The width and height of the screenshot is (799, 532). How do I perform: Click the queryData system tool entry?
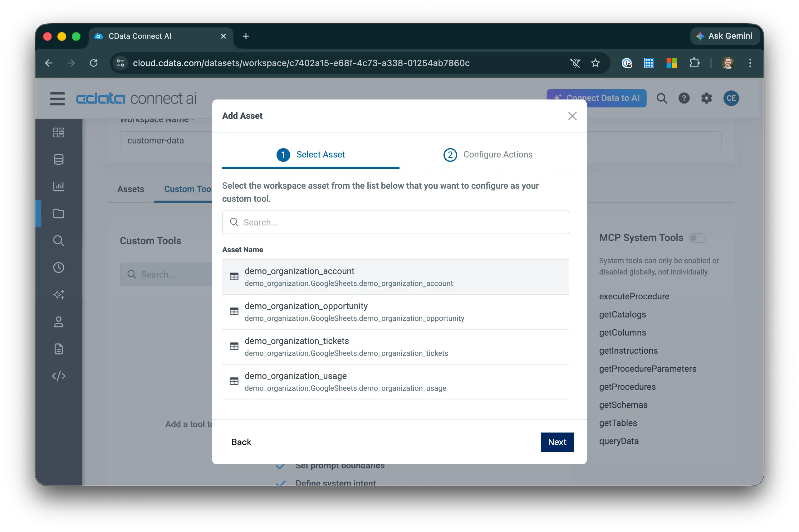point(619,441)
